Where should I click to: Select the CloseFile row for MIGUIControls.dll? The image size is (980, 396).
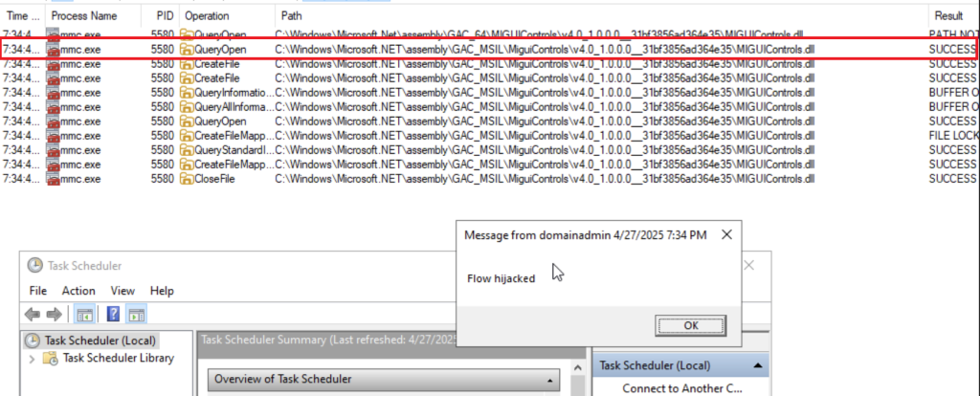tap(490, 179)
